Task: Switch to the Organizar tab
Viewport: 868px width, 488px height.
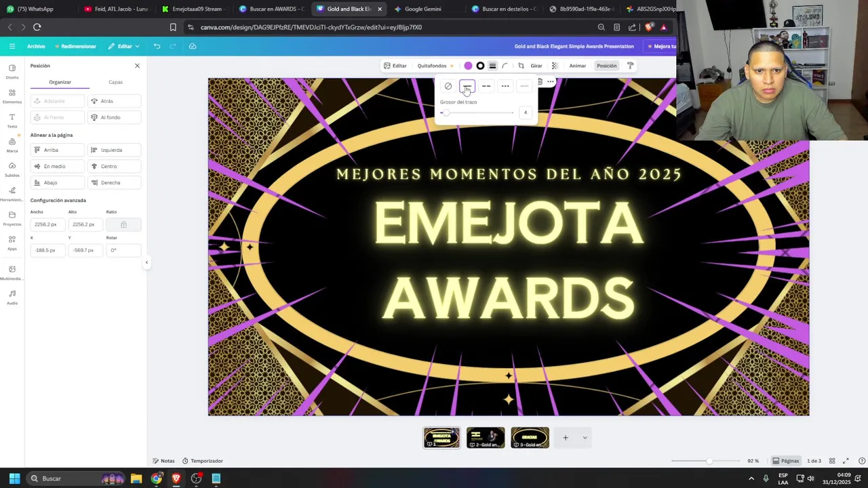Action: (x=60, y=82)
